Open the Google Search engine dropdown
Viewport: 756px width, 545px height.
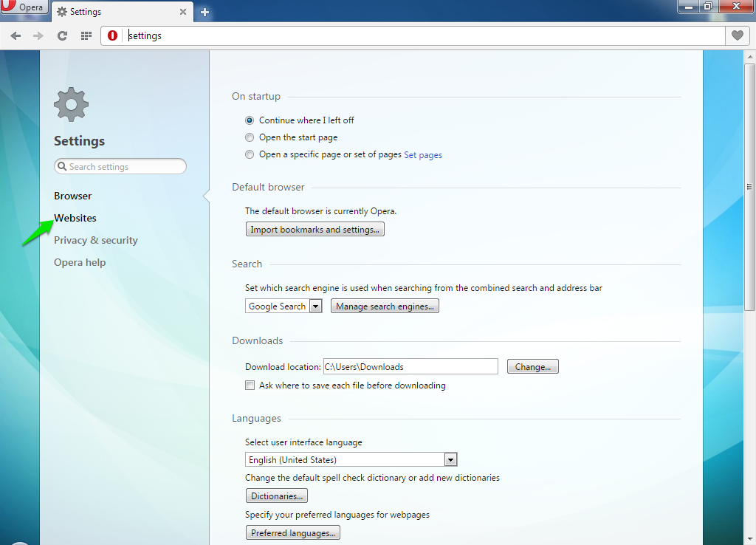point(315,305)
